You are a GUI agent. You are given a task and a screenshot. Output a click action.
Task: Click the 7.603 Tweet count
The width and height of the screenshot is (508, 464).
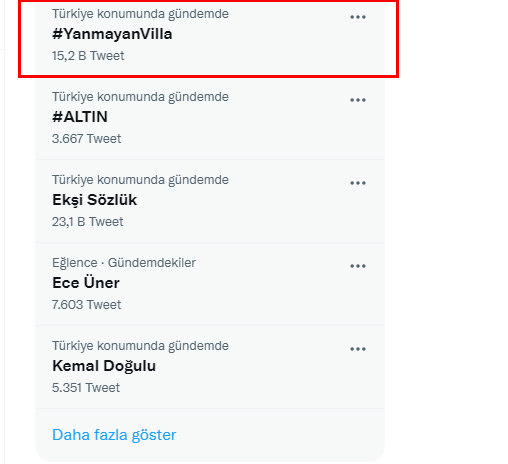click(87, 305)
